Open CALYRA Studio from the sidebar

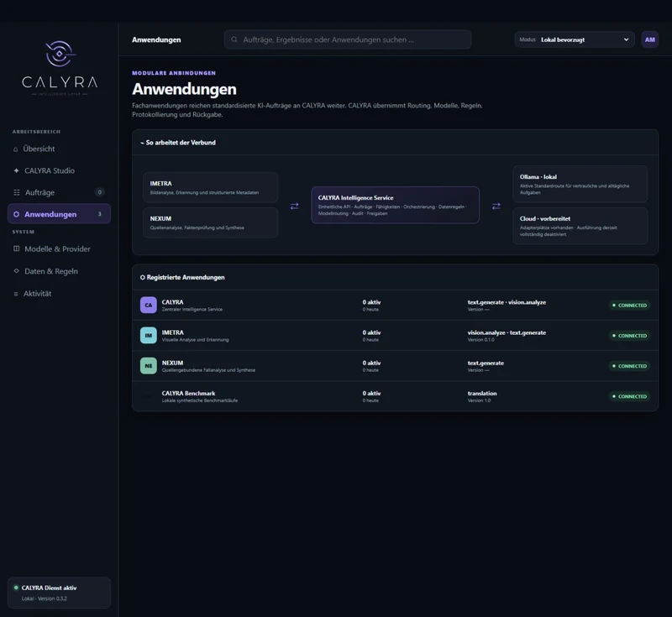pos(59,170)
